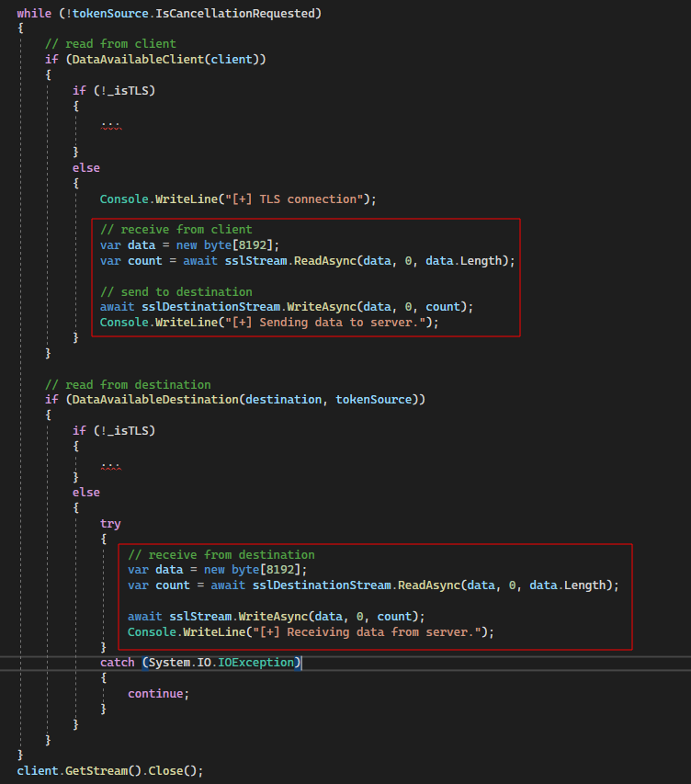Click the "// read from client" comment
Image resolution: width=691 pixels, height=784 pixels.
[110, 44]
